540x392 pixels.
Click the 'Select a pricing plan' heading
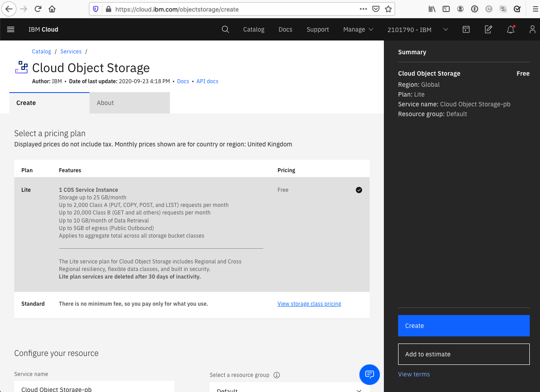coord(50,133)
